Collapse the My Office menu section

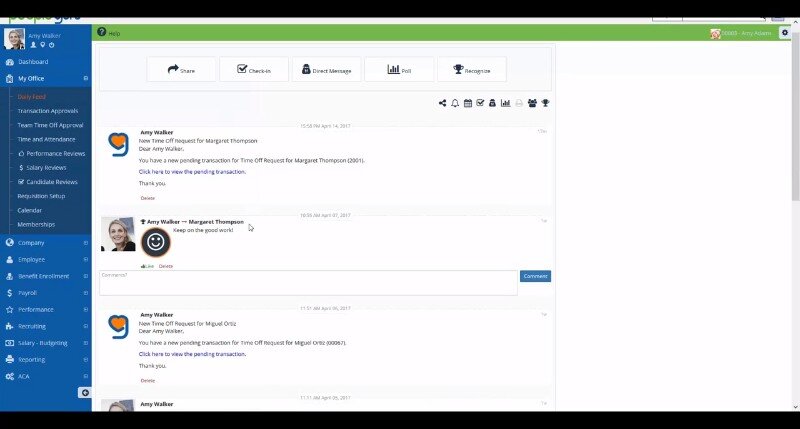[x=86, y=78]
